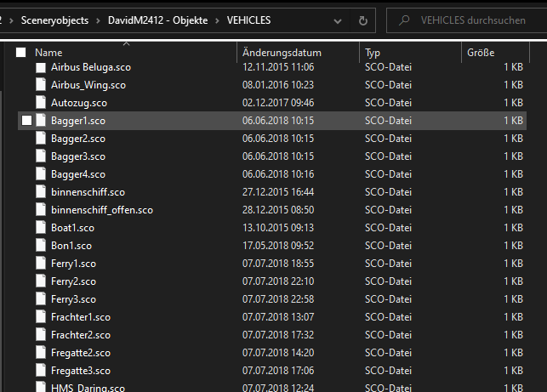This screenshot has width=547, height=392.
Task: Click the Airbus_Wing.sco file icon
Action: tap(41, 85)
